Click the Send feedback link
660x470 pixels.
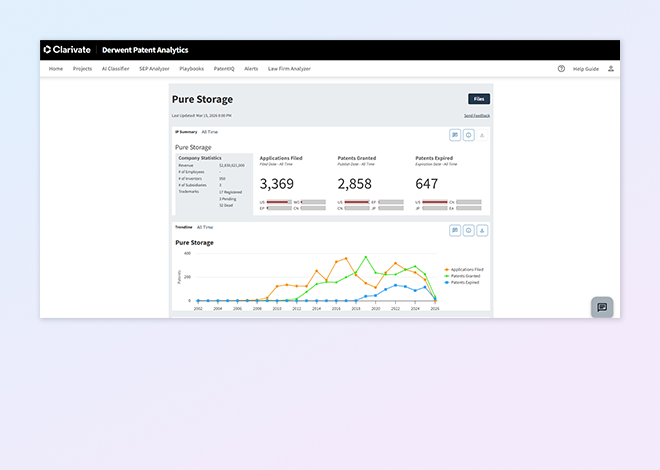tap(477, 115)
